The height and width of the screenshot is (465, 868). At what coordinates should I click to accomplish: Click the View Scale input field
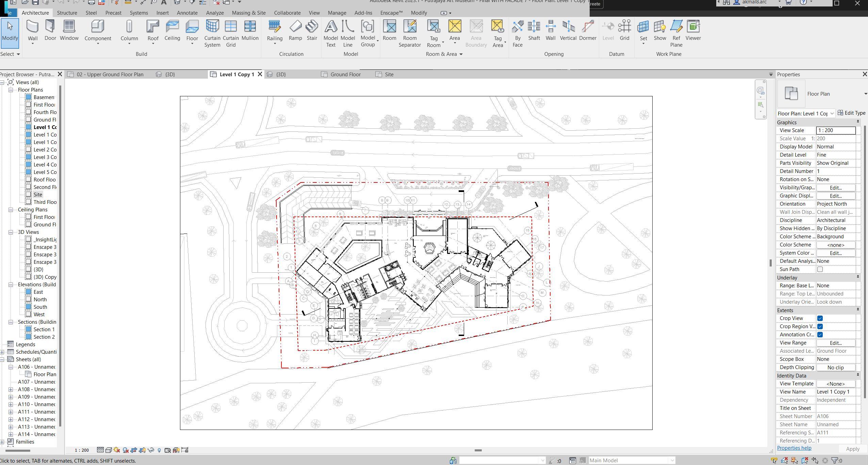(836, 130)
